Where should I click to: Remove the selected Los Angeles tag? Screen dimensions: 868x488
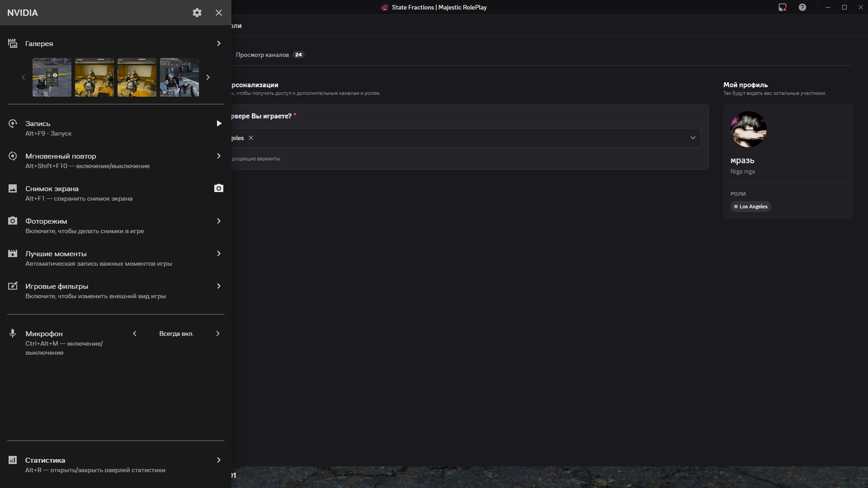(x=251, y=138)
